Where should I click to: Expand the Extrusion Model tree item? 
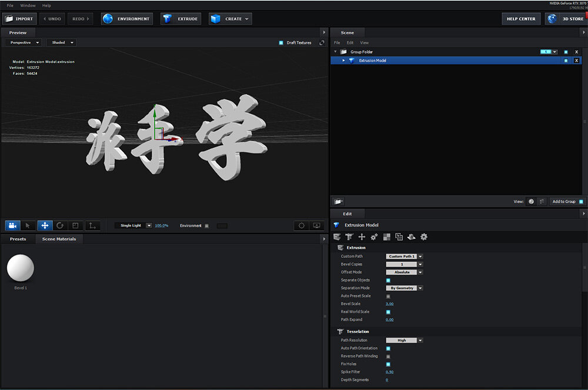click(x=344, y=60)
